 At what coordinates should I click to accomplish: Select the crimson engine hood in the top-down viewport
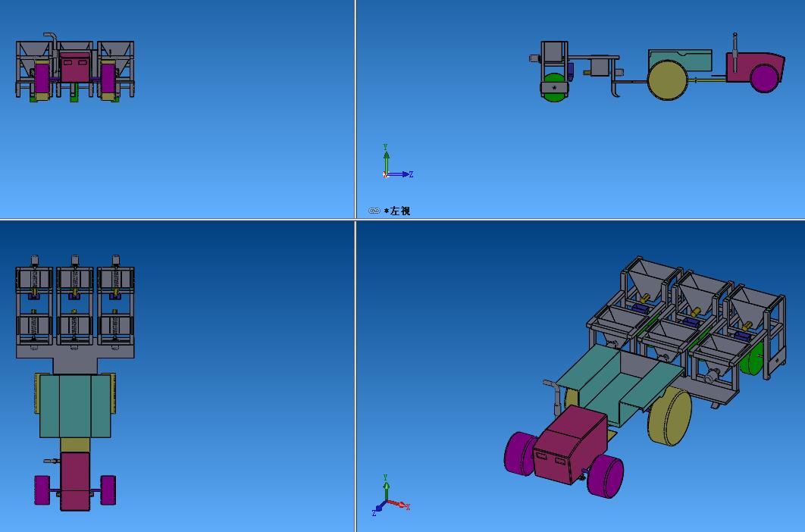pos(75,480)
